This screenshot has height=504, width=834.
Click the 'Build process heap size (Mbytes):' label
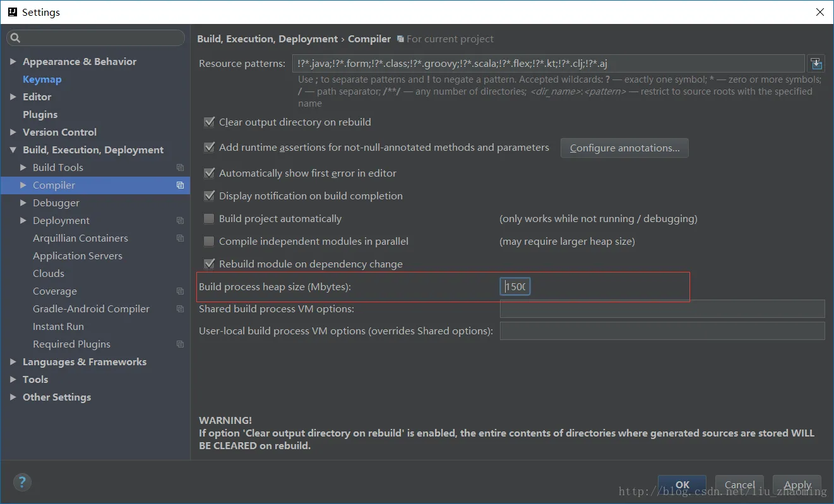coord(275,287)
